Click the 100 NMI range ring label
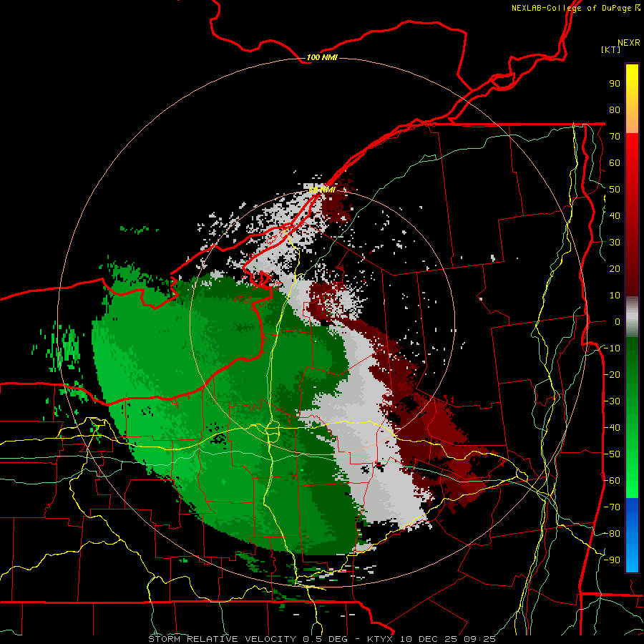Viewport: 644px width, 644px height. (322, 57)
